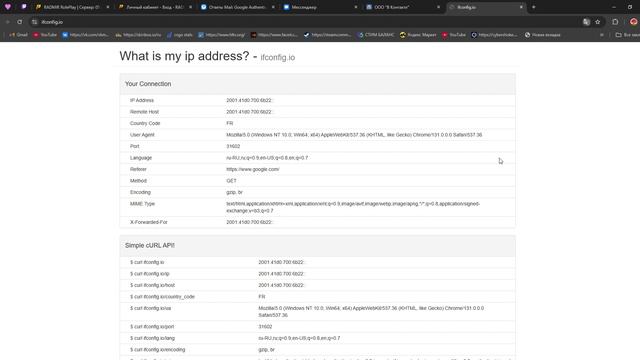Screen dimensions: 640x360
Task: Switch to the Ответы Mail tab
Action: click(x=238, y=7)
